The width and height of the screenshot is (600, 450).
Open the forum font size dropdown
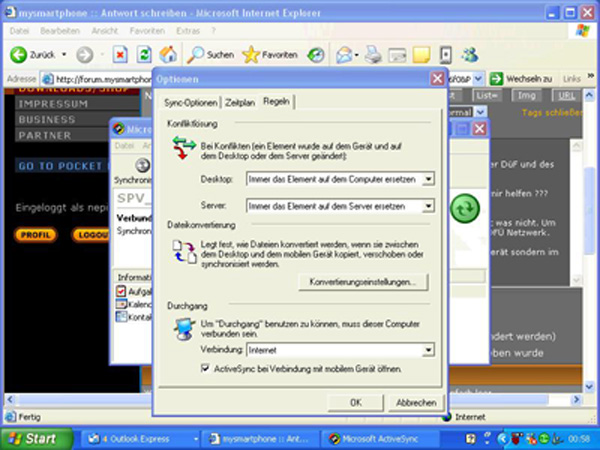[x=481, y=112]
